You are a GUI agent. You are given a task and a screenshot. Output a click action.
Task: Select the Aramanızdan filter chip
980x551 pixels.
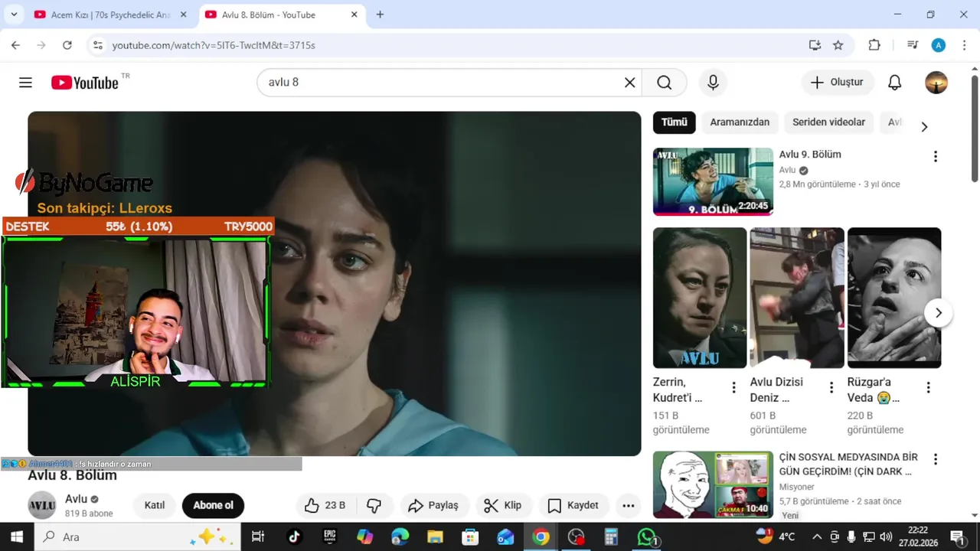tap(740, 122)
